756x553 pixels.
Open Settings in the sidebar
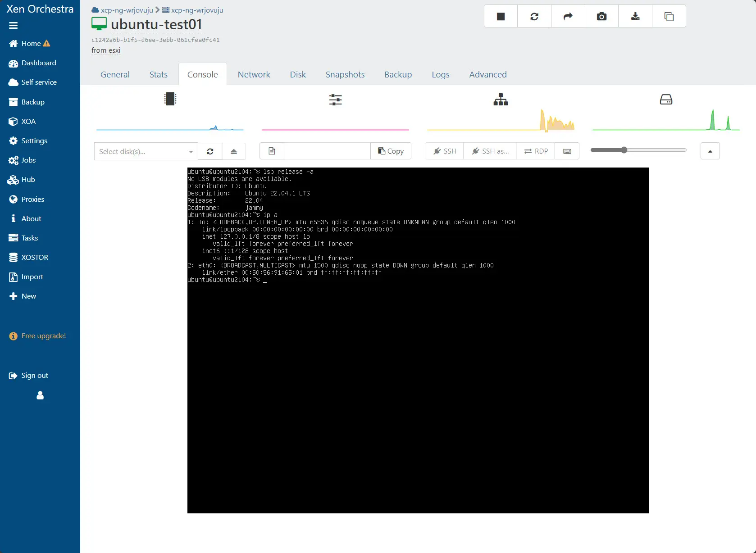pyautogui.click(x=27, y=141)
